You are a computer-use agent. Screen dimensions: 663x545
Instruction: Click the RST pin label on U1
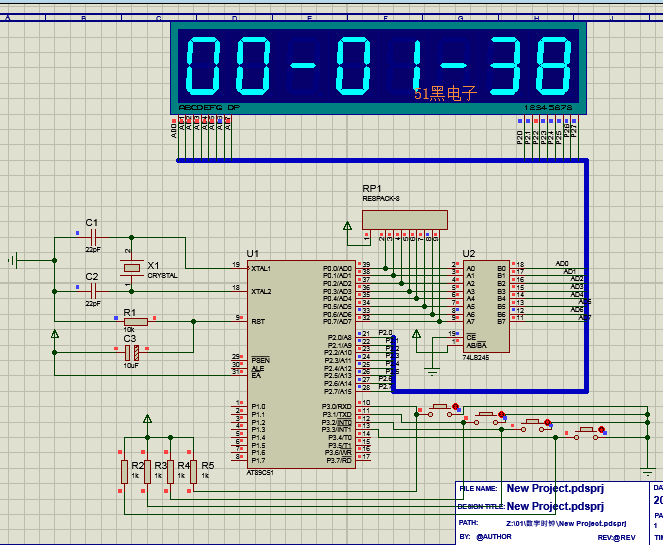[x=258, y=322]
